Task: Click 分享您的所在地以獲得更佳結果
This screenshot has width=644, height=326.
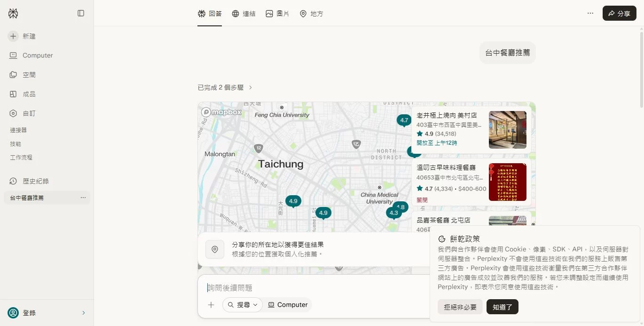Action: (278, 245)
